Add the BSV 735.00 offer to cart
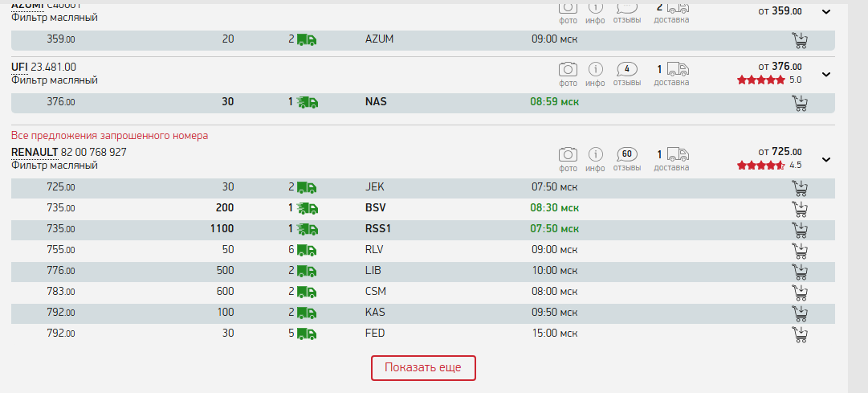The image size is (868, 393). 800,208
